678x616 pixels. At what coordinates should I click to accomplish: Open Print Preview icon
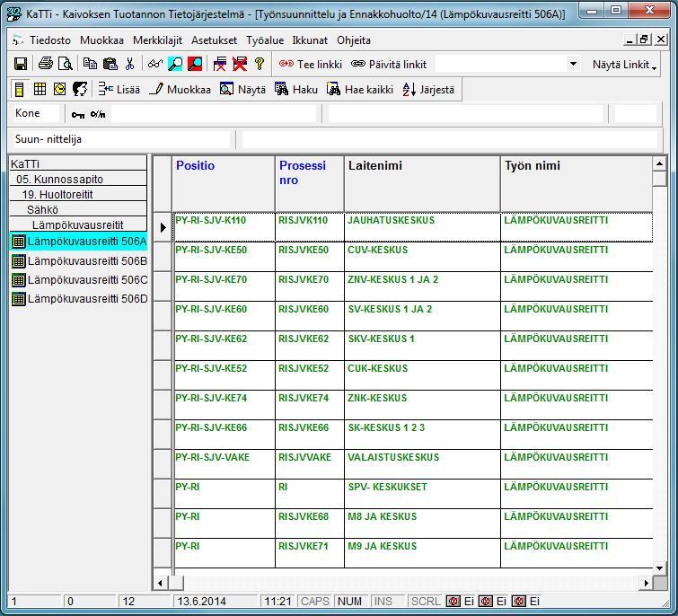click(66, 64)
